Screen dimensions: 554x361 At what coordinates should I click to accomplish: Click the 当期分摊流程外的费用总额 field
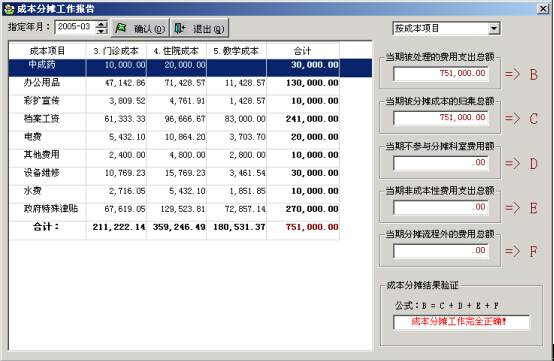point(441,251)
